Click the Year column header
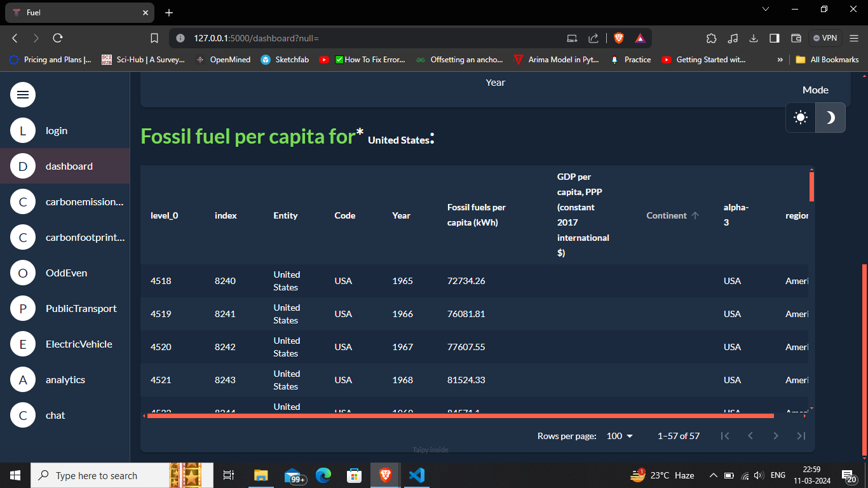The height and width of the screenshot is (488, 868). point(401,215)
